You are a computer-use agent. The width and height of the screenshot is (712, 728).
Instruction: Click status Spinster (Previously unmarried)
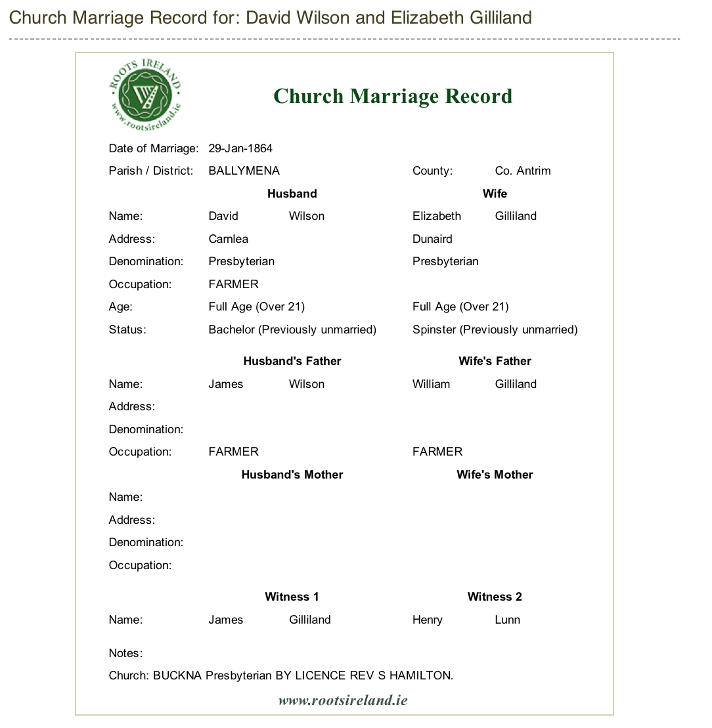[x=495, y=330]
